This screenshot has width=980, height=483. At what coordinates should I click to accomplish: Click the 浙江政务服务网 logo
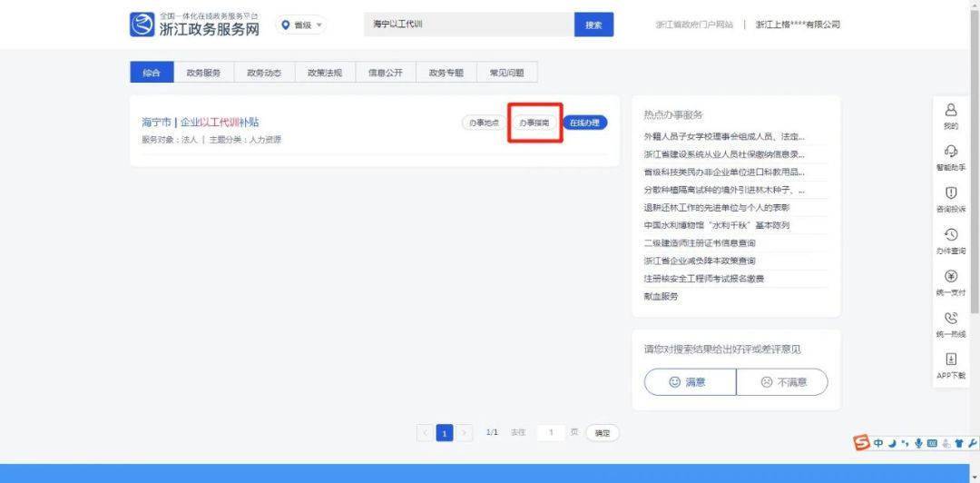click(x=194, y=25)
